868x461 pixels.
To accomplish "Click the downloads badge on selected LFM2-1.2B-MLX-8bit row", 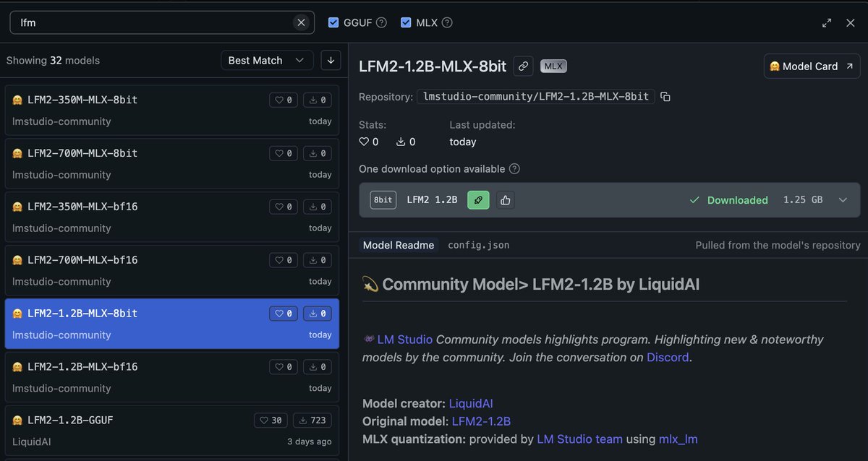I will pos(317,314).
